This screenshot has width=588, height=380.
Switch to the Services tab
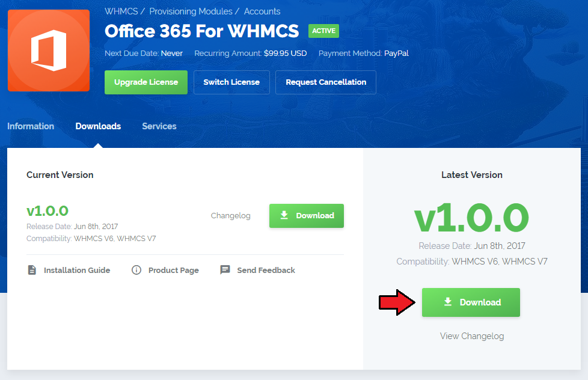[159, 126]
